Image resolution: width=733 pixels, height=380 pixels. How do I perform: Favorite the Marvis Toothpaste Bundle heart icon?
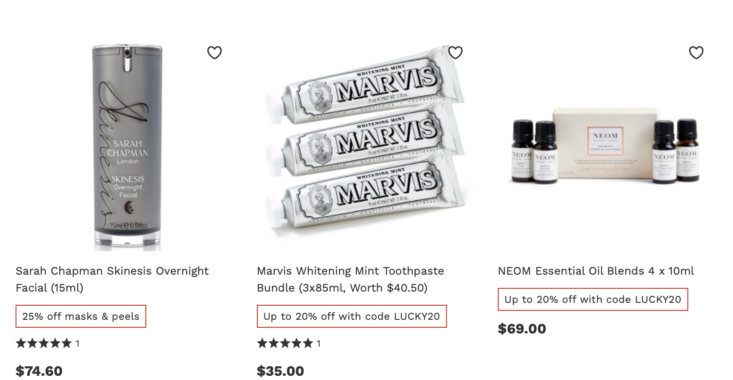[455, 52]
